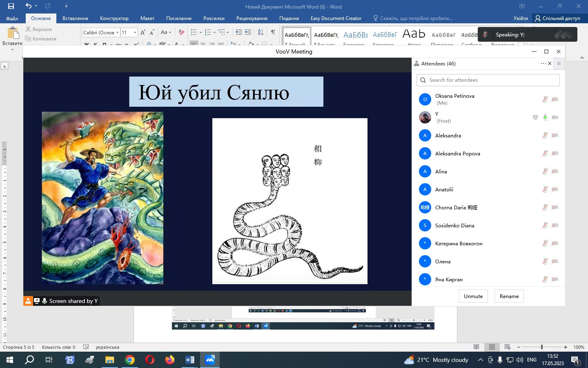This screenshot has height=368, width=588.
Task: Toggle Sosidenko Diana's camera icon
Action: 555,225
